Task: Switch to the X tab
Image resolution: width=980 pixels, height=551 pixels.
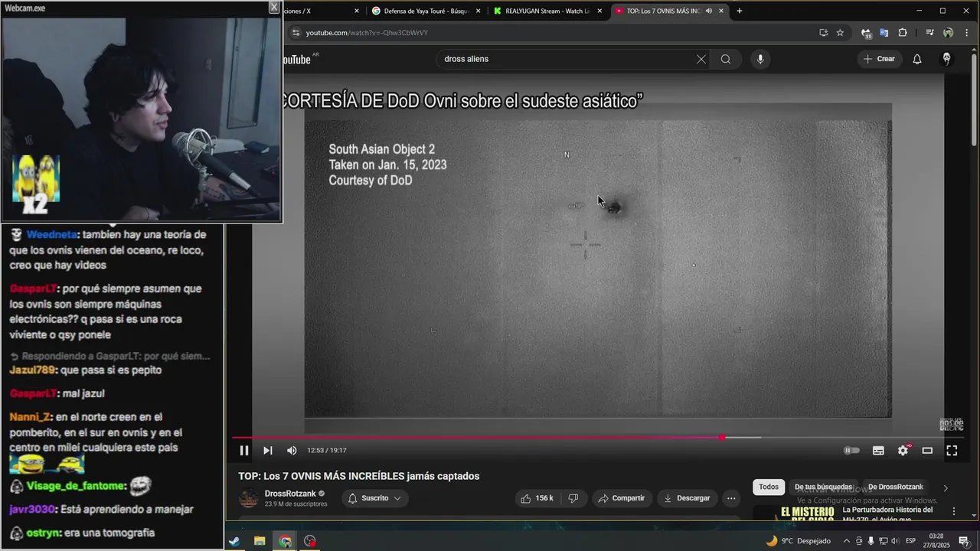Action: click(x=318, y=11)
